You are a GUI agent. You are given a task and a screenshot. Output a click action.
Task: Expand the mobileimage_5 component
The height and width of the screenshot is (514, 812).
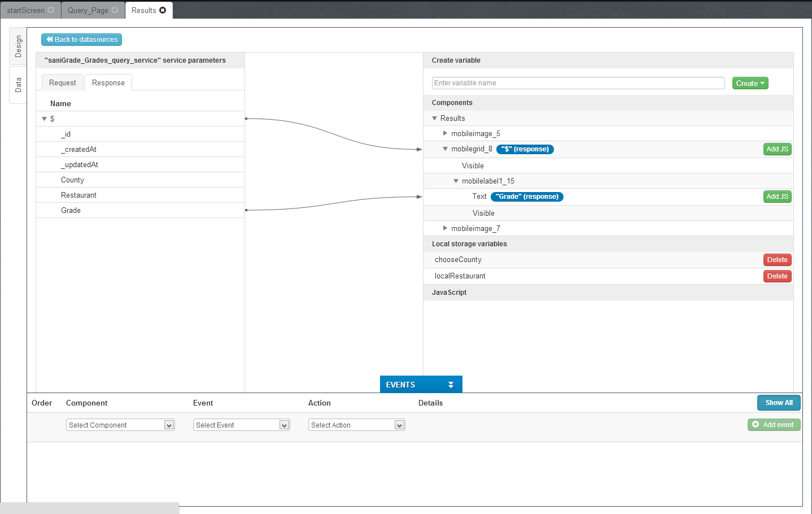pos(445,133)
